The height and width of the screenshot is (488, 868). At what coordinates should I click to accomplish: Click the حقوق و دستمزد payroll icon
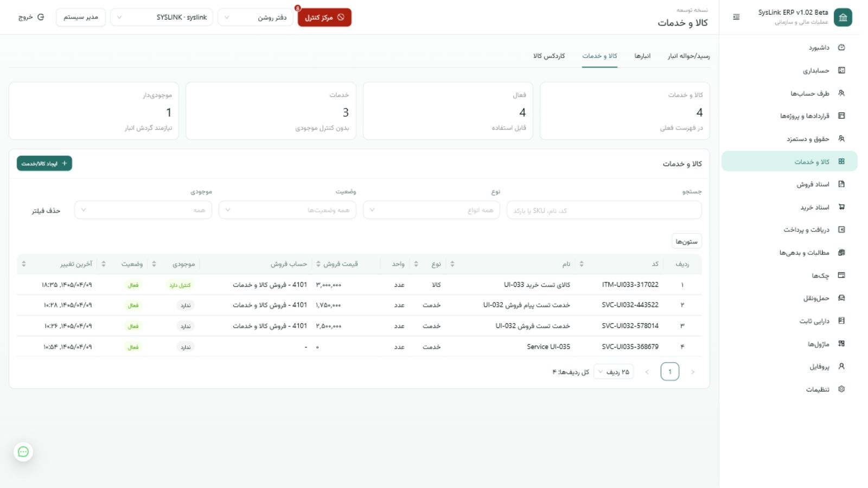(841, 139)
